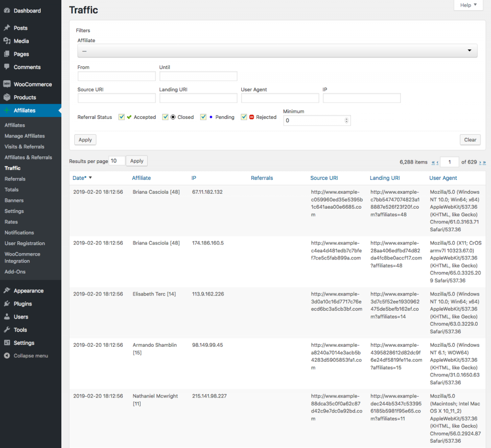Click the blue Pending dot icon
The width and height of the screenshot is (491, 448).
(x=211, y=117)
